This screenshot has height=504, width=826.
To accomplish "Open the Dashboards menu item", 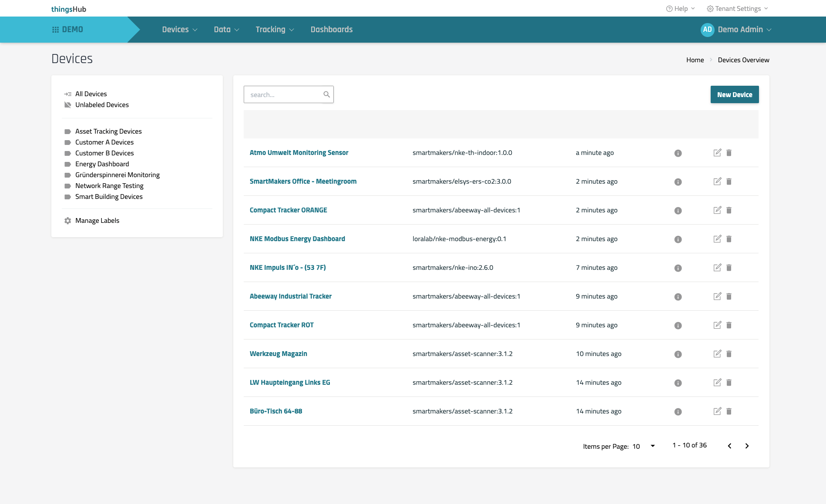I will click(331, 30).
